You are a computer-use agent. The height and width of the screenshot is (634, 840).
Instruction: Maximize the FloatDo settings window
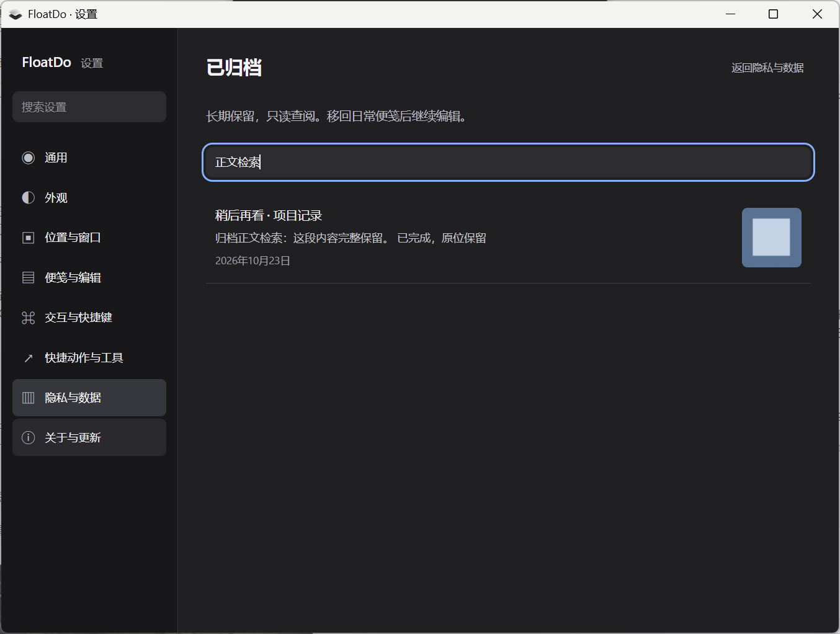point(773,14)
